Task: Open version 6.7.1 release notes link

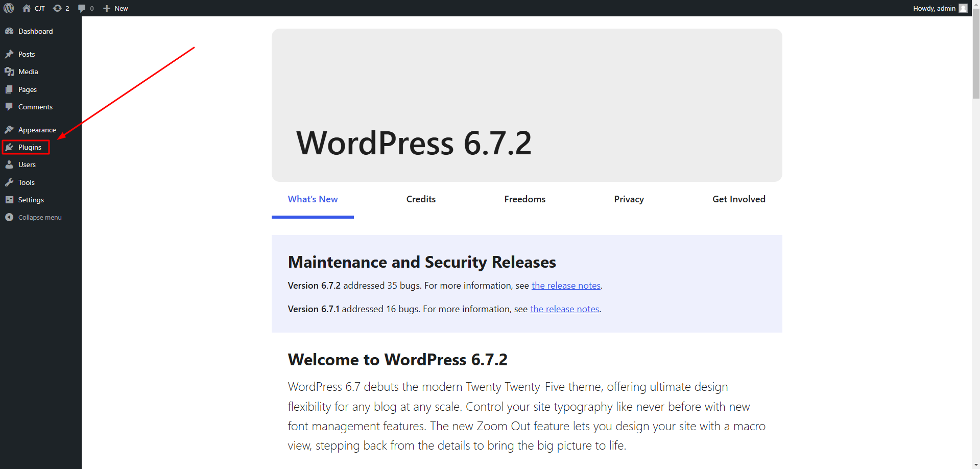Action: pyautogui.click(x=564, y=309)
